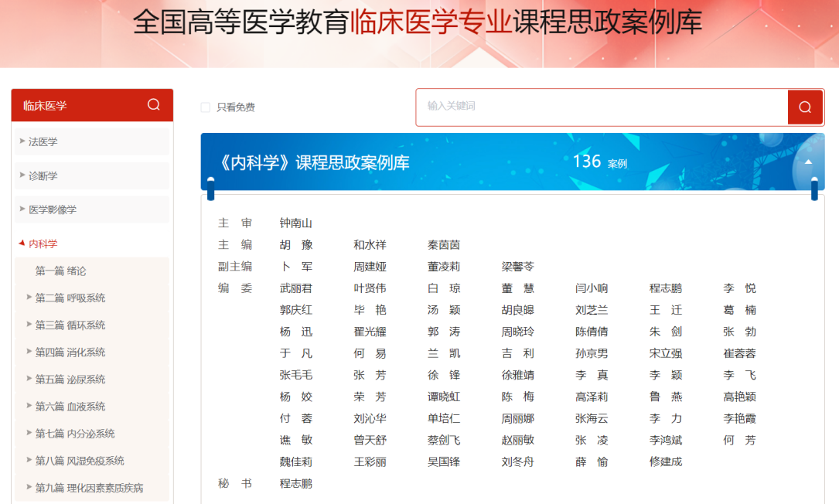This screenshot has width=839, height=504.
Task: Open 第九篇 理化因素所致疾病 section
Action: click(x=88, y=489)
